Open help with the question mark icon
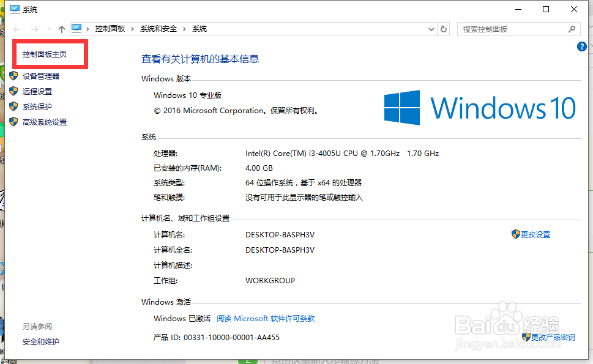 point(581,46)
